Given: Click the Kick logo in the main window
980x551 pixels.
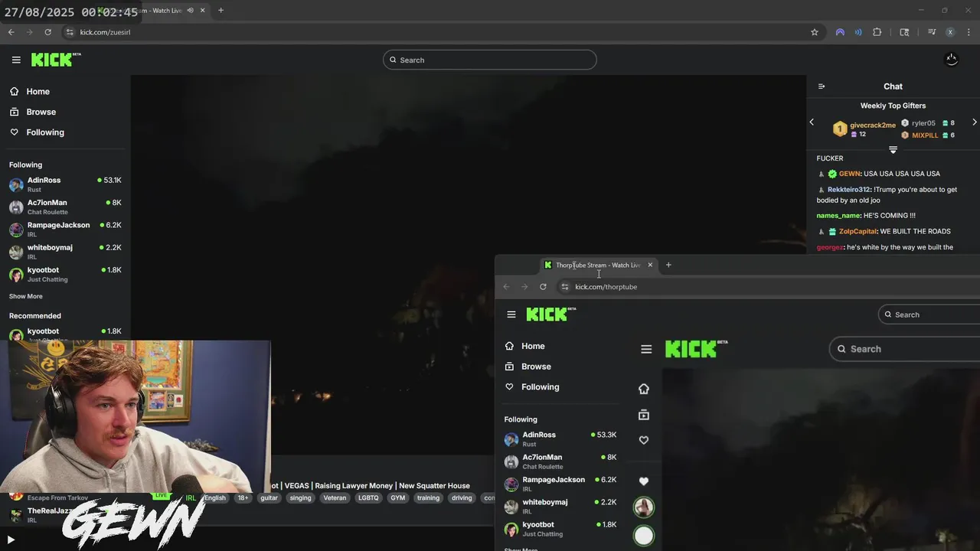Looking at the screenshot, I should pyautogui.click(x=56, y=60).
